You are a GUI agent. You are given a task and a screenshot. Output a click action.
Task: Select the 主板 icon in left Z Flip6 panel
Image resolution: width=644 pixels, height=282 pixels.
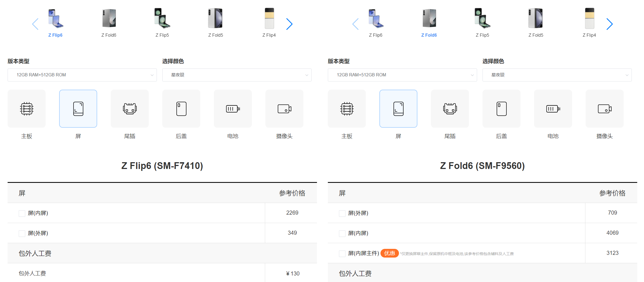[27, 109]
